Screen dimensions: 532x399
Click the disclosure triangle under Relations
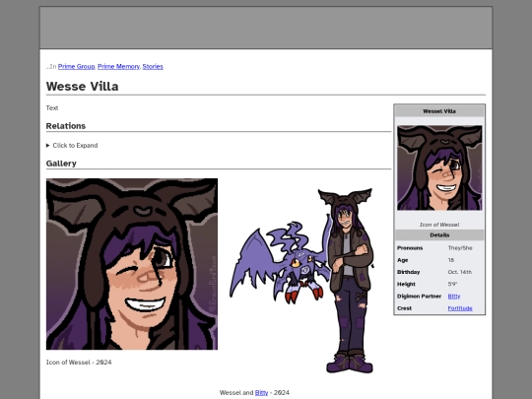(48, 145)
